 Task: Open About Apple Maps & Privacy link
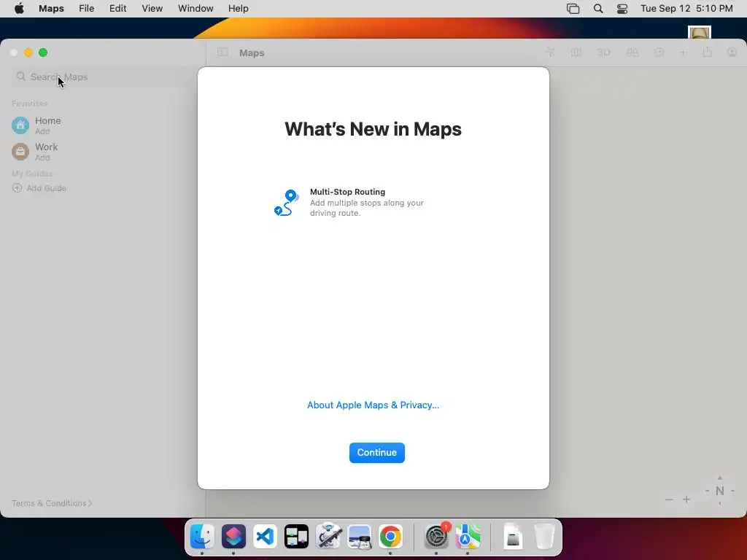(x=373, y=405)
